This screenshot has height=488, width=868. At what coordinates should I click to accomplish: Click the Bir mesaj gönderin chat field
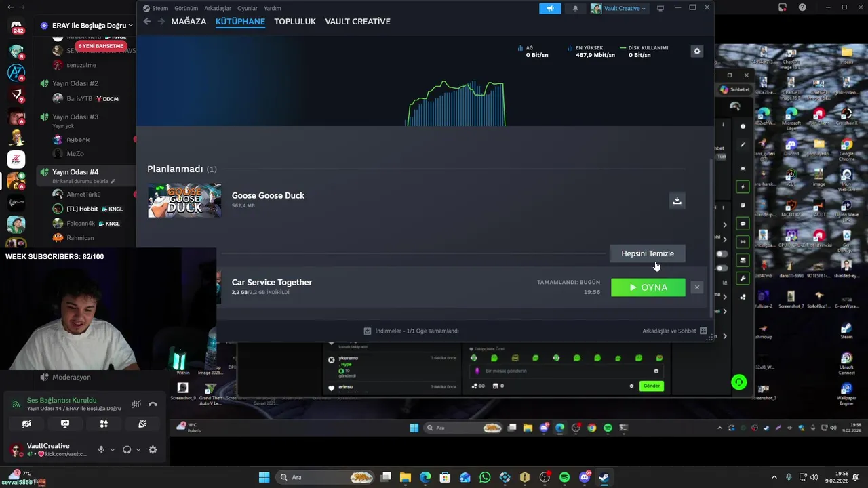point(565,371)
